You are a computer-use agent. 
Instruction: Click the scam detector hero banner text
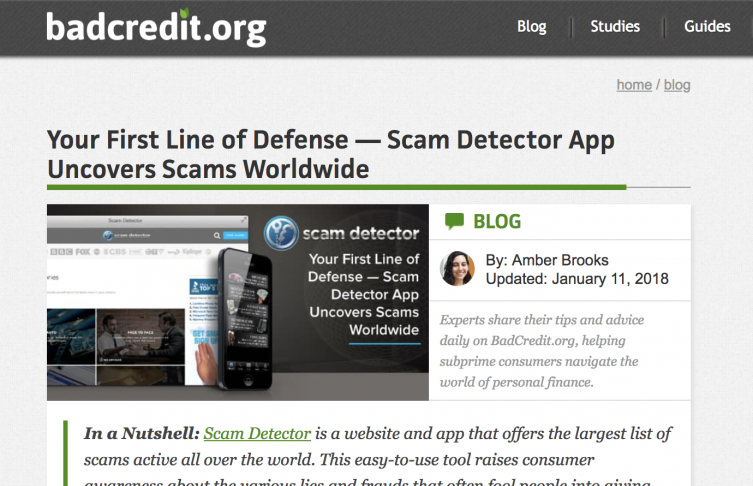pyautogui.click(x=361, y=233)
